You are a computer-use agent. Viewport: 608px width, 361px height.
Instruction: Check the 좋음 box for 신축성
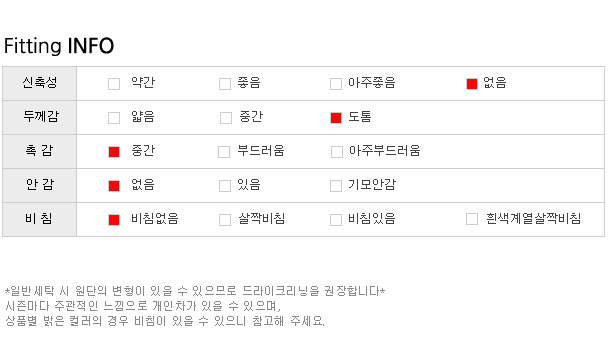pyautogui.click(x=225, y=84)
